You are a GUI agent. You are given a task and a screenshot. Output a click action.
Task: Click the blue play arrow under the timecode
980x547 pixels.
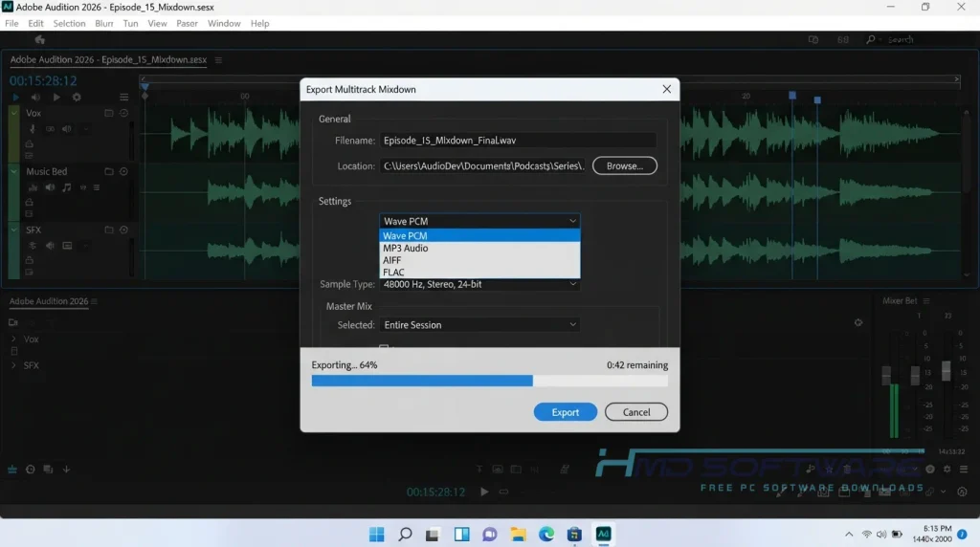(15, 97)
